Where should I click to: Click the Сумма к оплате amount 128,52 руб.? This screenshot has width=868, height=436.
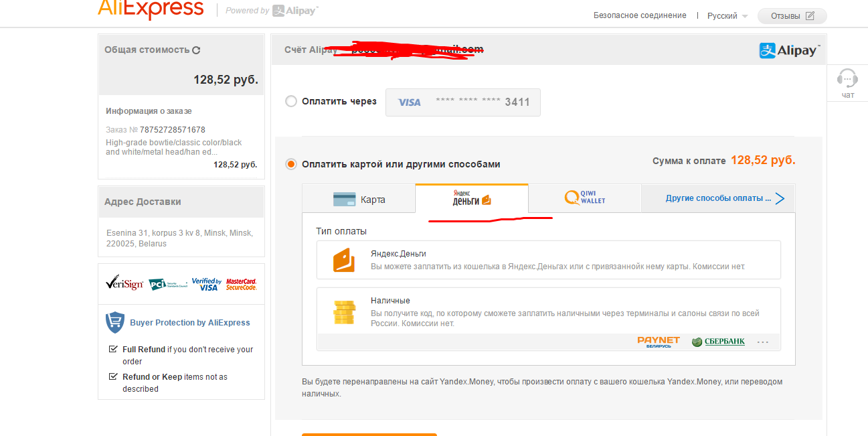(x=763, y=161)
